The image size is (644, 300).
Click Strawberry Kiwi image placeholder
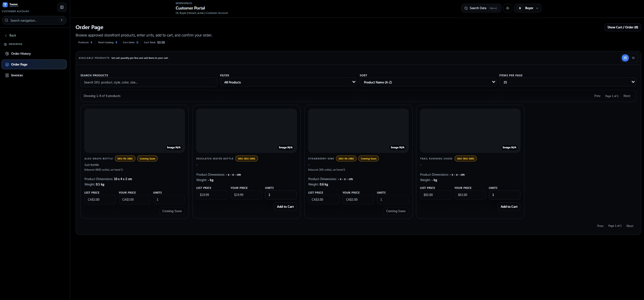pos(358,131)
